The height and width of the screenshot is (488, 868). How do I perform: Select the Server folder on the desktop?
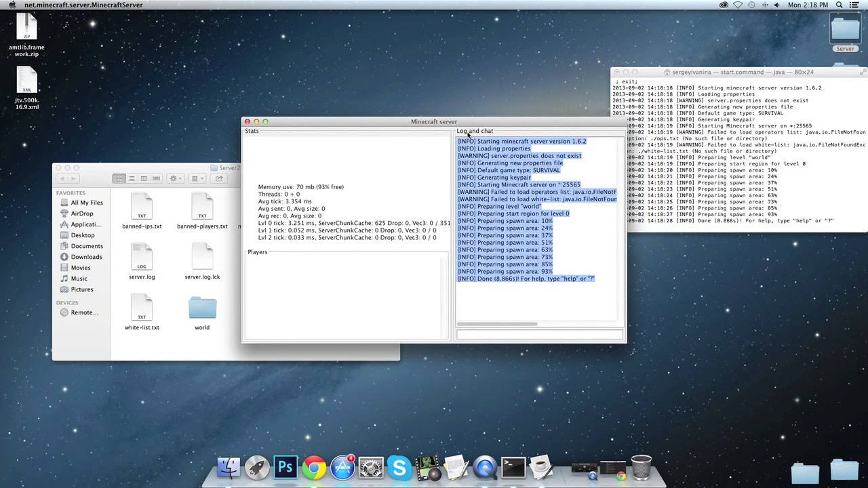point(845,30)
